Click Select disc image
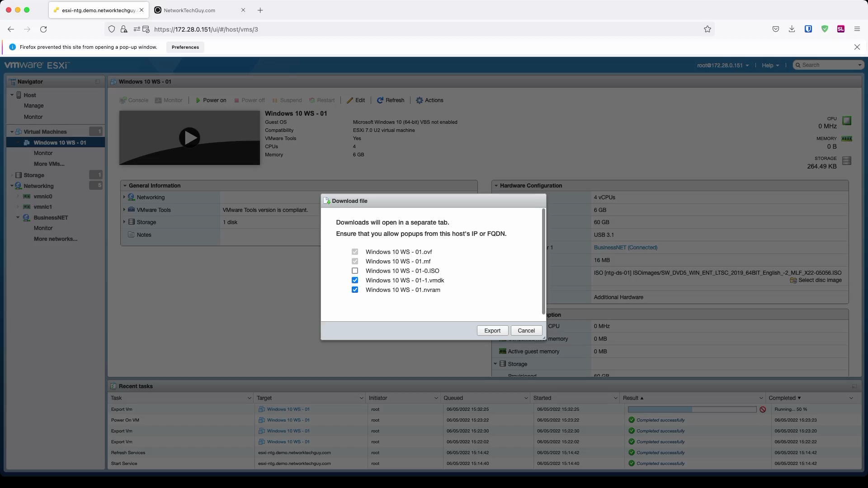The width and height of the screenshot is (868, 488). tap(816, 281)
